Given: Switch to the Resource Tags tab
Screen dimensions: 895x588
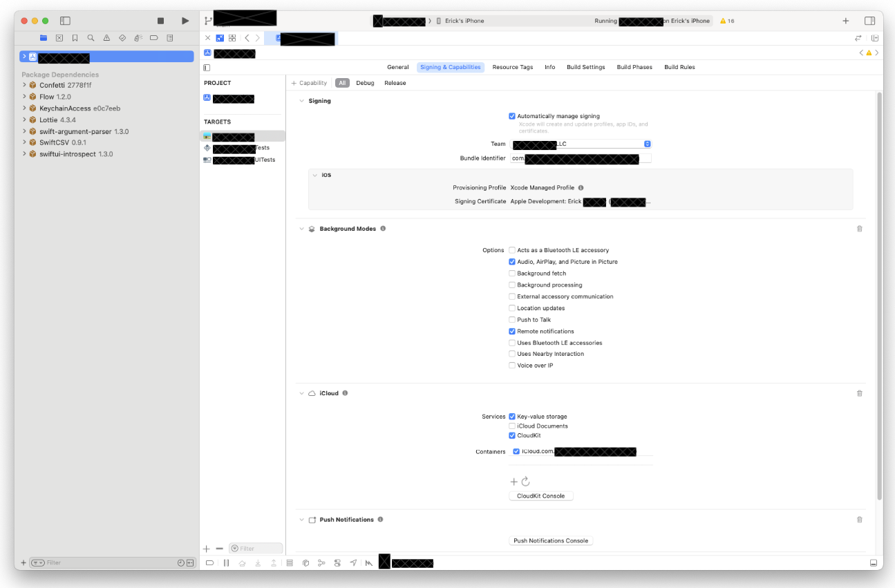Looking at the screenshot, I should [x=512, y=68].
